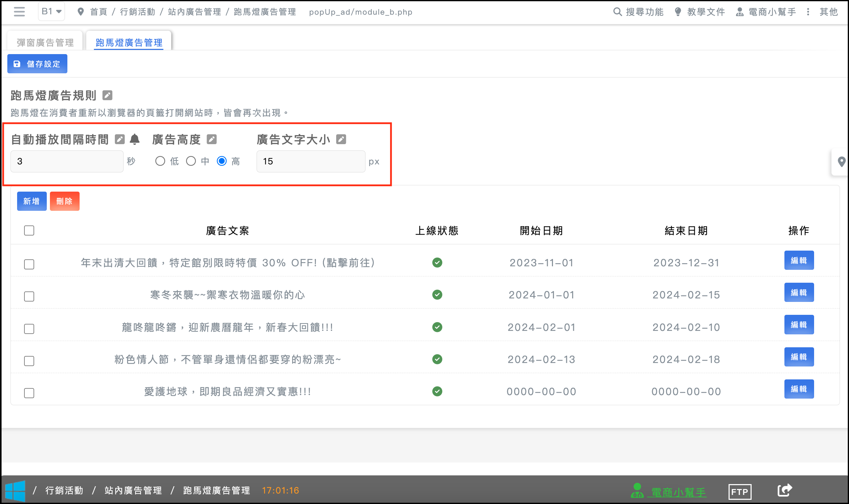The width and height of the screenshot is (849, 504).
Task: Click the Windows logo in bottom bar
Action: pos(15,491)
